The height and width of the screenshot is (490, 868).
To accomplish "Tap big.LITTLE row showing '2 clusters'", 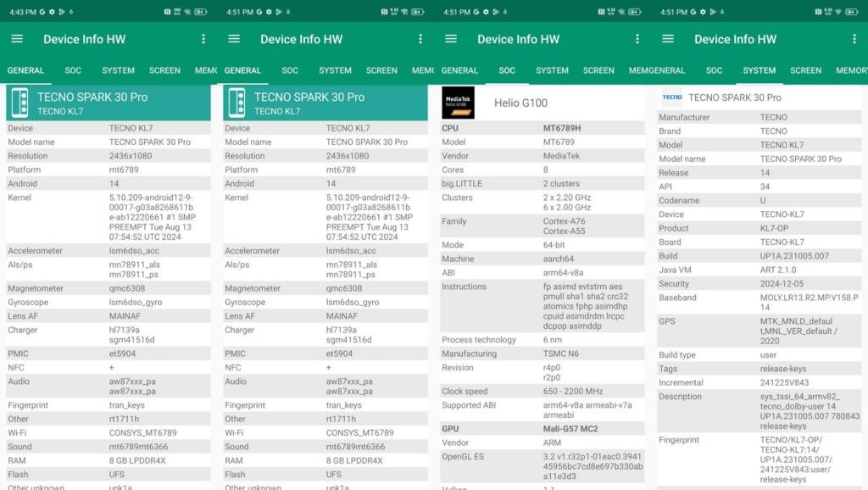I will [x=542, y=183].
